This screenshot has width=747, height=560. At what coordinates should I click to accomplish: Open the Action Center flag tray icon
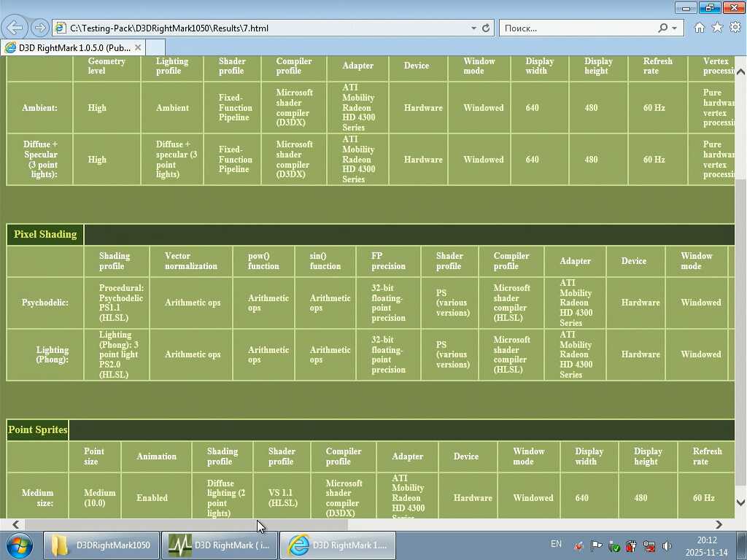596,545
